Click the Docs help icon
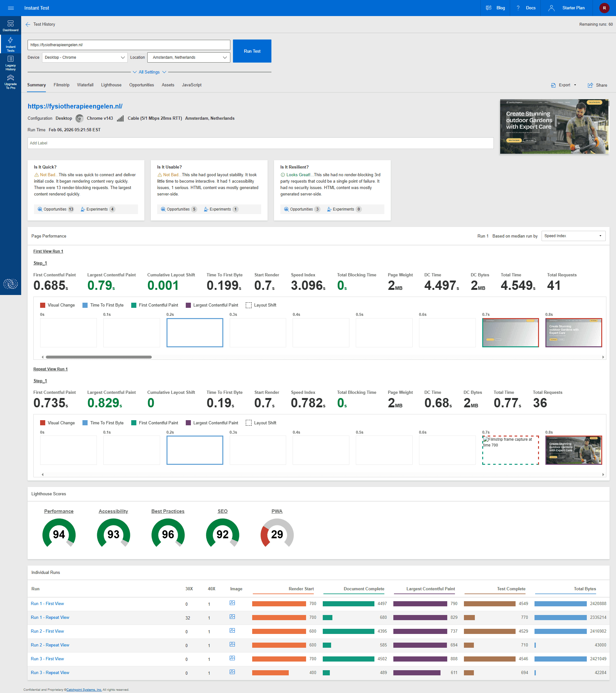The width and height of the screenshot is (616, 693). [518, 8]
